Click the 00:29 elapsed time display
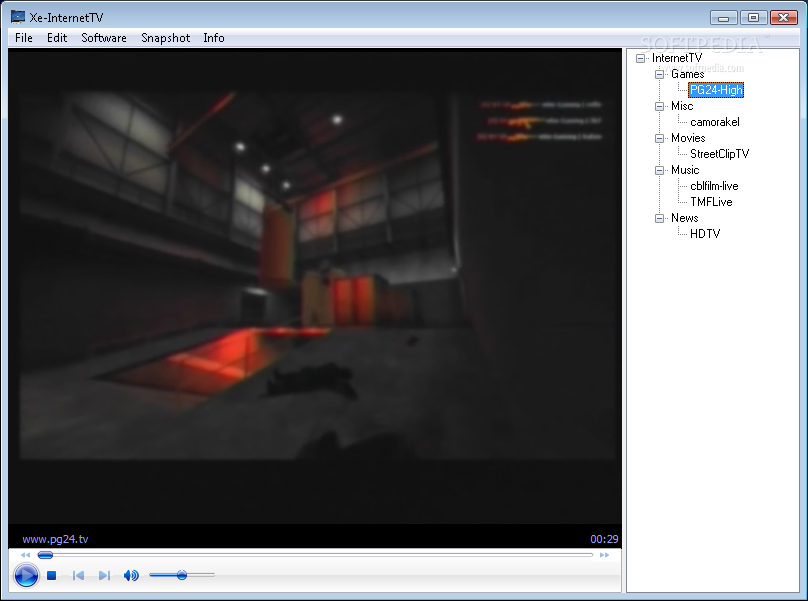The image size is (808, 601). 604,539
